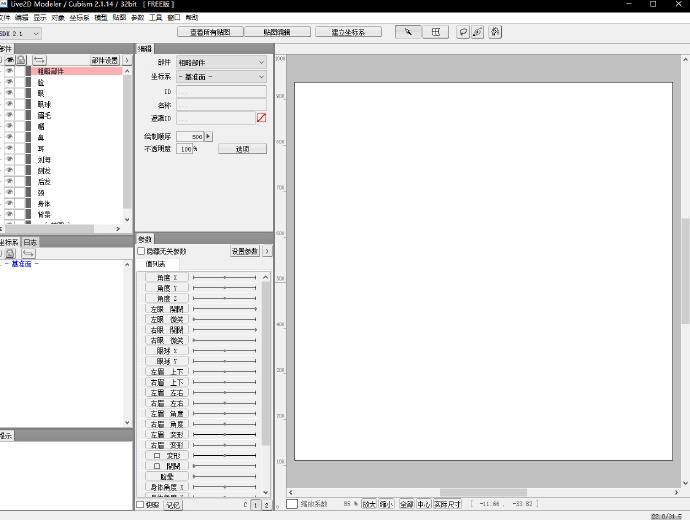The image size is (690, 520).
Task: Toggle visibility of 身体 part
Action: [x=10, y=204]
